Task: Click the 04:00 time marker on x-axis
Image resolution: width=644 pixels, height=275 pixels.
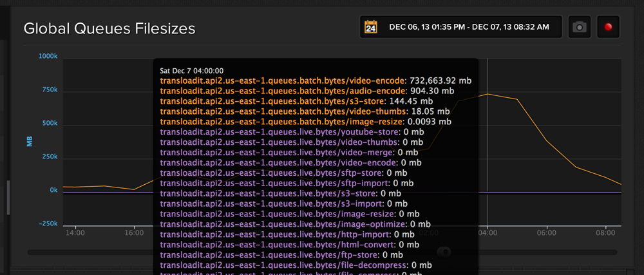Action: tap(488, 232)
